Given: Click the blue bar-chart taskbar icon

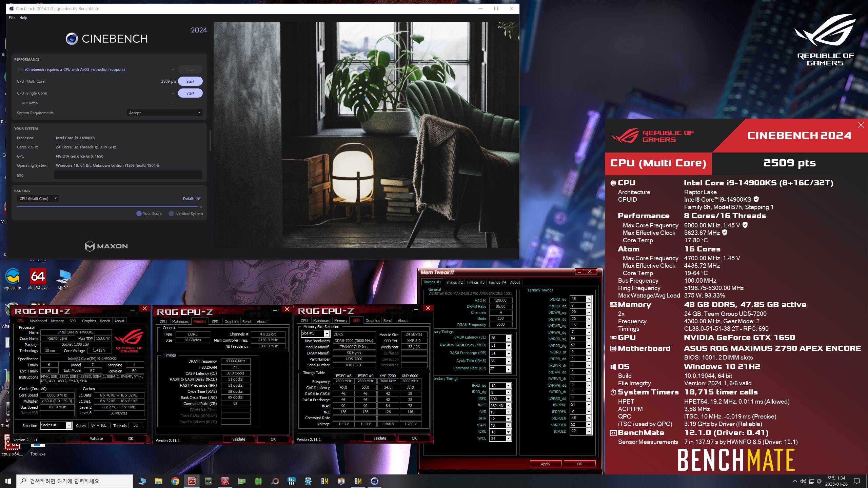Looking at the screenshot, I should tap(291, 481).
